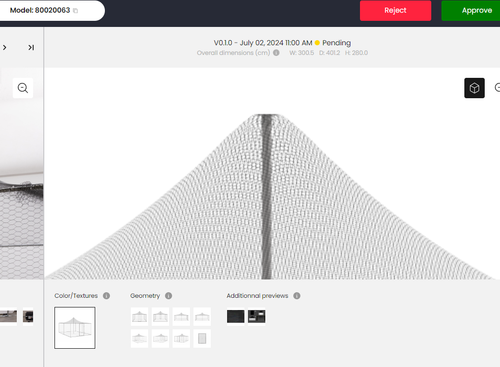500x367 pixels.
Task: Open the first dark Additionnal preview
Action: 236,316
